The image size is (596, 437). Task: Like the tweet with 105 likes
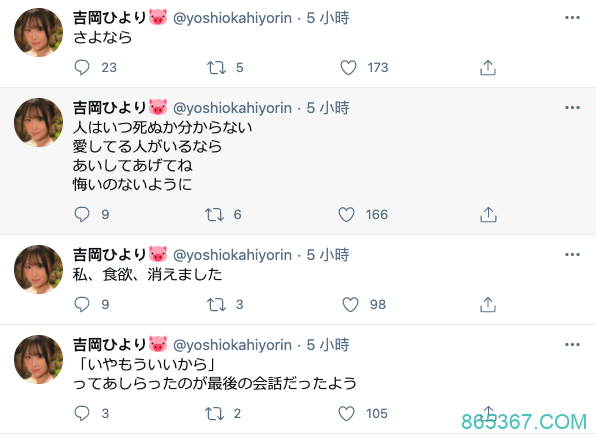(x=346, y=413)
